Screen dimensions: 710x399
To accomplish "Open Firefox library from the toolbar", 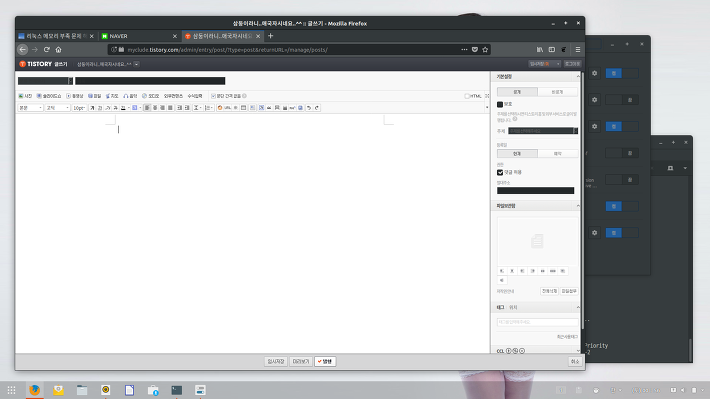I will pyautogui.click(x=540, y=49).
